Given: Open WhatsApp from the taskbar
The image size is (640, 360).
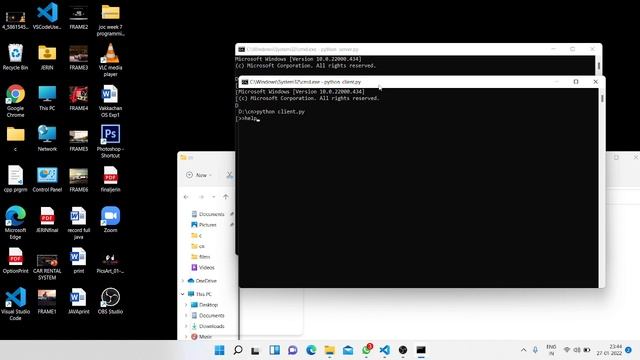Looking at the screenshot, I should point(366,350).
